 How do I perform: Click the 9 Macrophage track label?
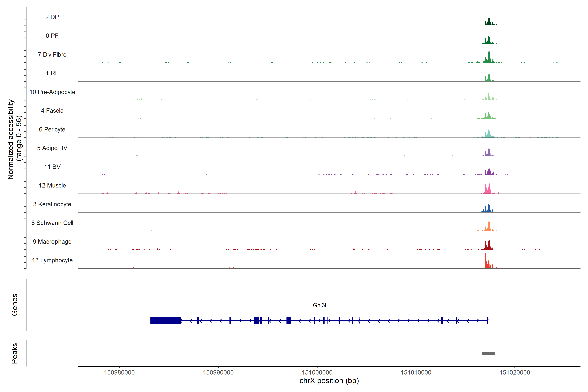(52, 242)
